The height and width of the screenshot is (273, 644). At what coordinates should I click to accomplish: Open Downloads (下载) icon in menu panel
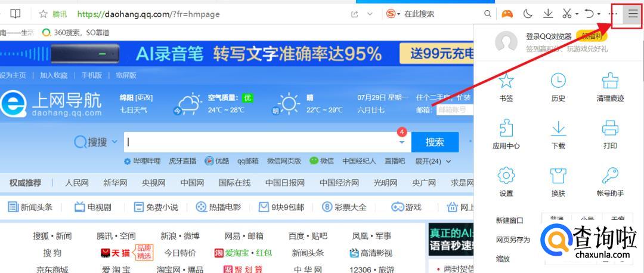(558, 128)
